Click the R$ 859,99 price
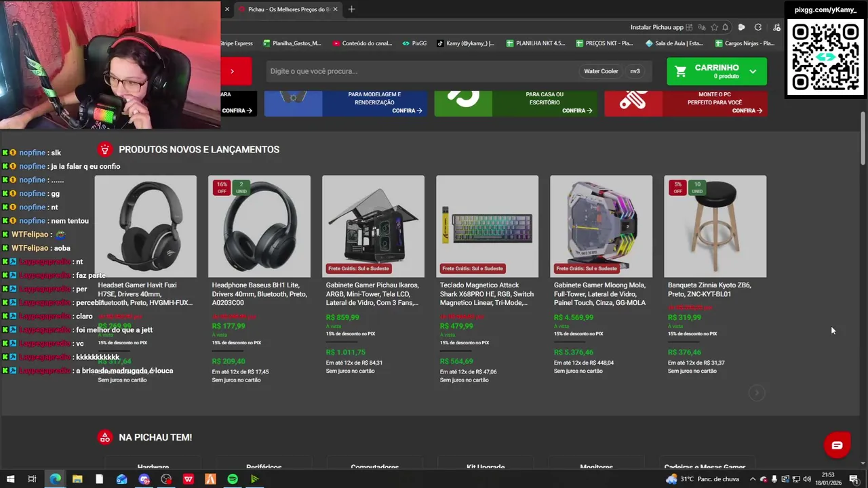Image resolution: width=868 pixels, height=488 pixels. (342, 317)
